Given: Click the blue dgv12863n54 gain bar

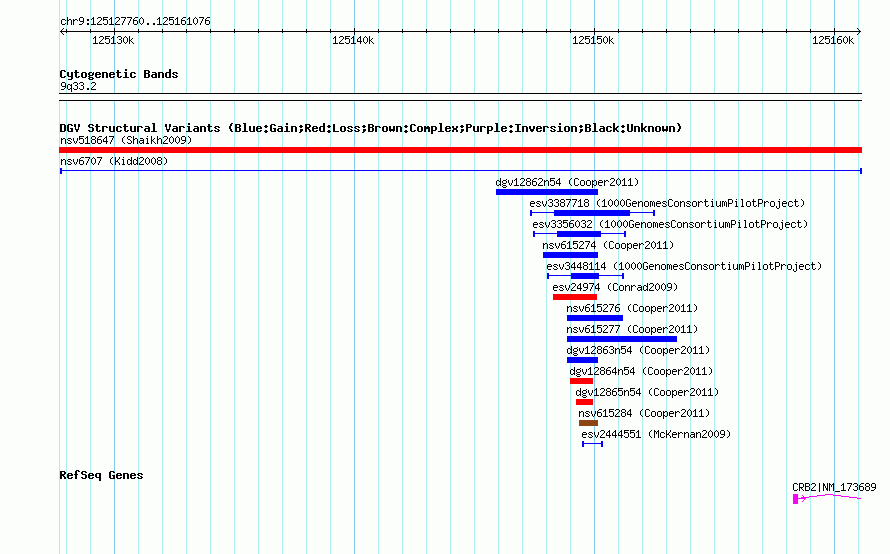Looking at the screenshot, I should pos(582,360).
